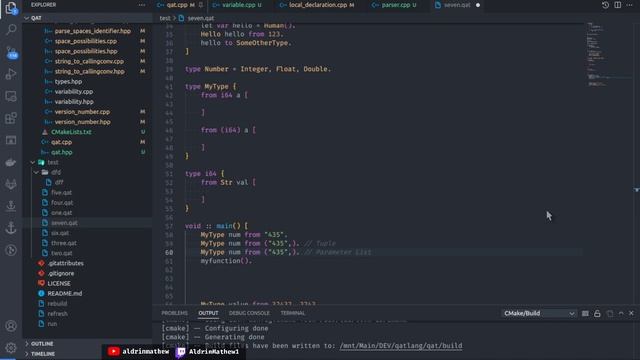Split the editor to the right
The width and height of the screenshot is (640, 360).
(618, 5)
